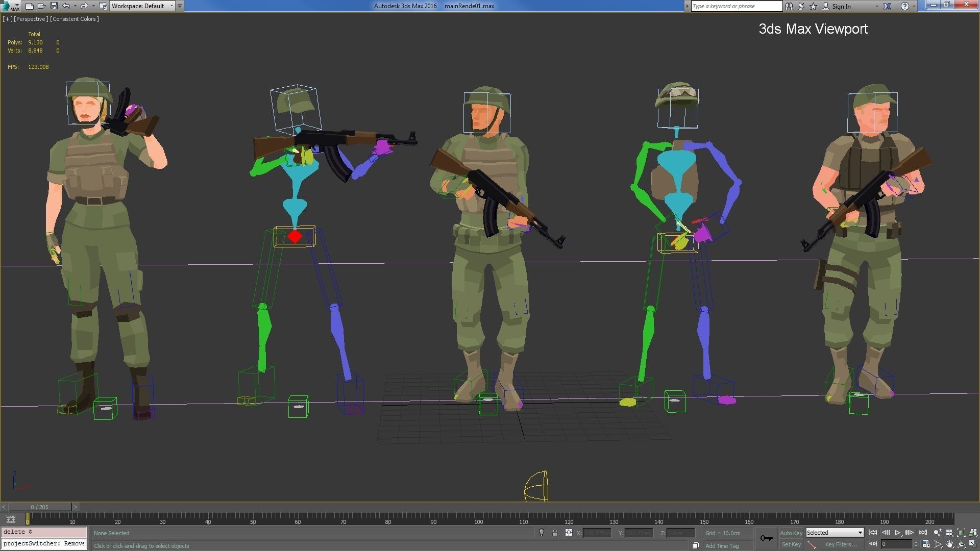Click the Key Filters... button
Image resolution: width=980 pixels, height=551 pixels.
point(840,544)
